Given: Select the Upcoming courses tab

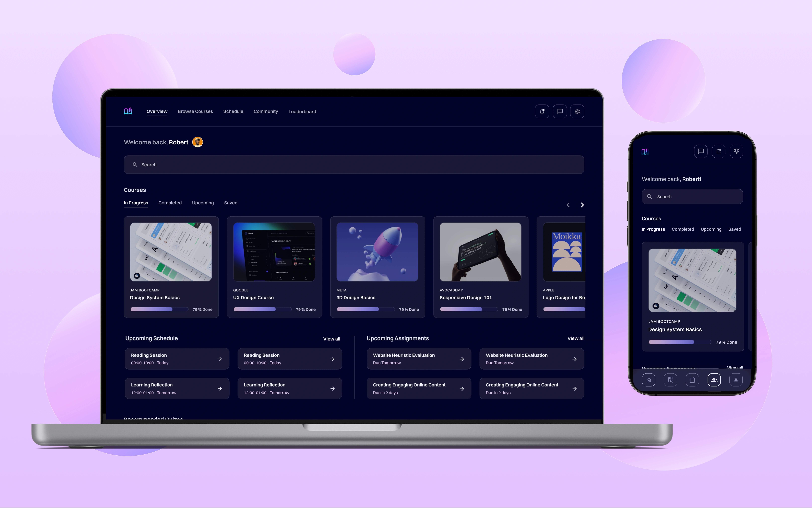Looking at the screenshot, I should pyautogui.click(x=202, y=202).
